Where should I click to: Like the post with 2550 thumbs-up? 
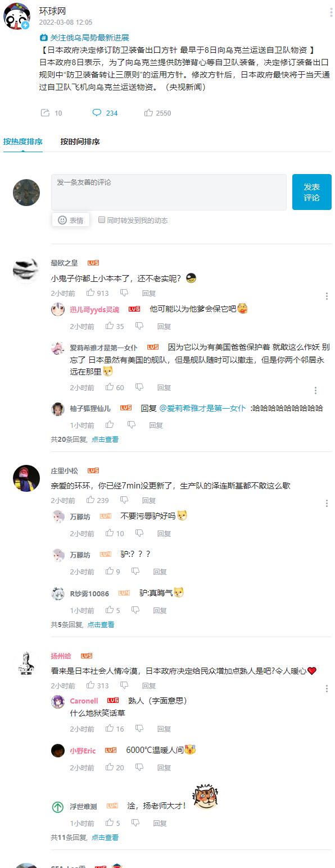point(148,113)
